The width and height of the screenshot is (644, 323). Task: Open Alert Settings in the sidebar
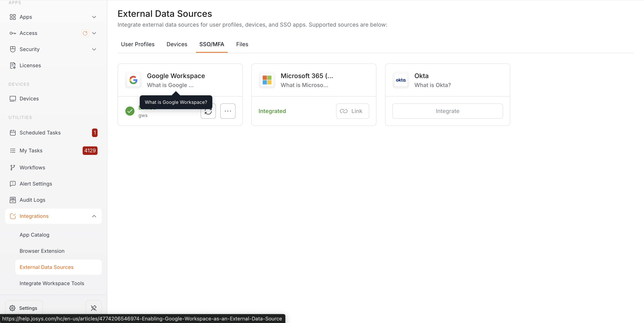53,184
